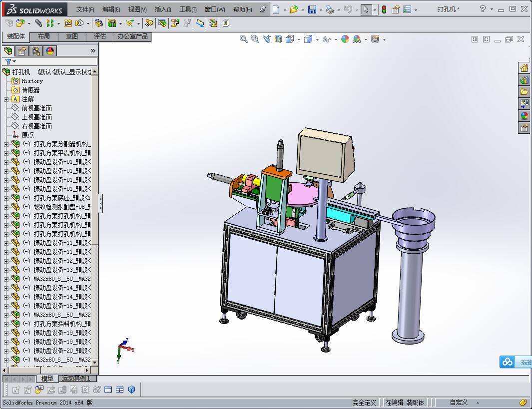Viewport: 532px width, 409px height.
Task: Click the Exploded View icon
Action: click(x=175, y=22)
